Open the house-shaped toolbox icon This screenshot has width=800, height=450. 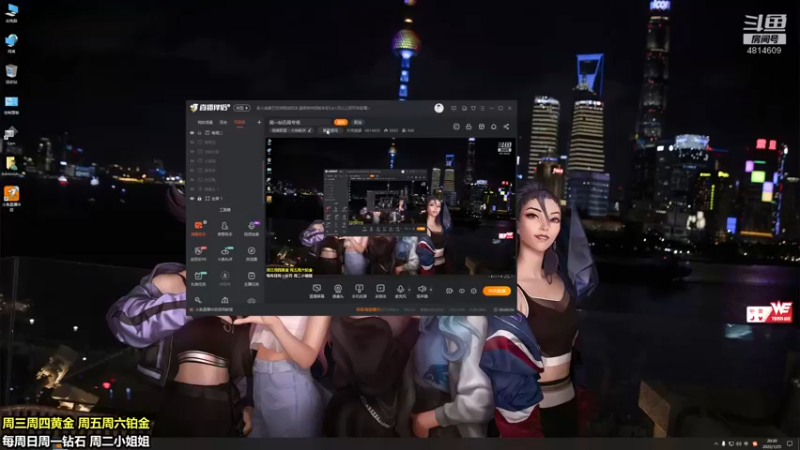(x=224, y=301)
